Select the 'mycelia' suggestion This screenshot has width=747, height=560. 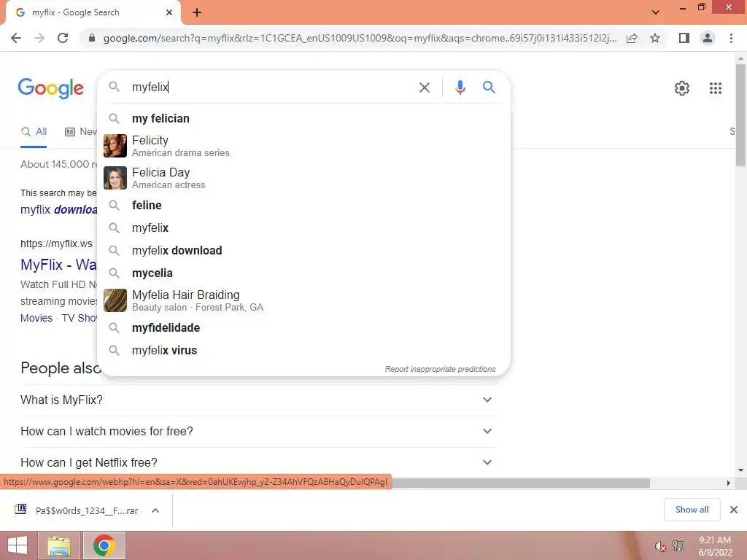tap(304, 273)
